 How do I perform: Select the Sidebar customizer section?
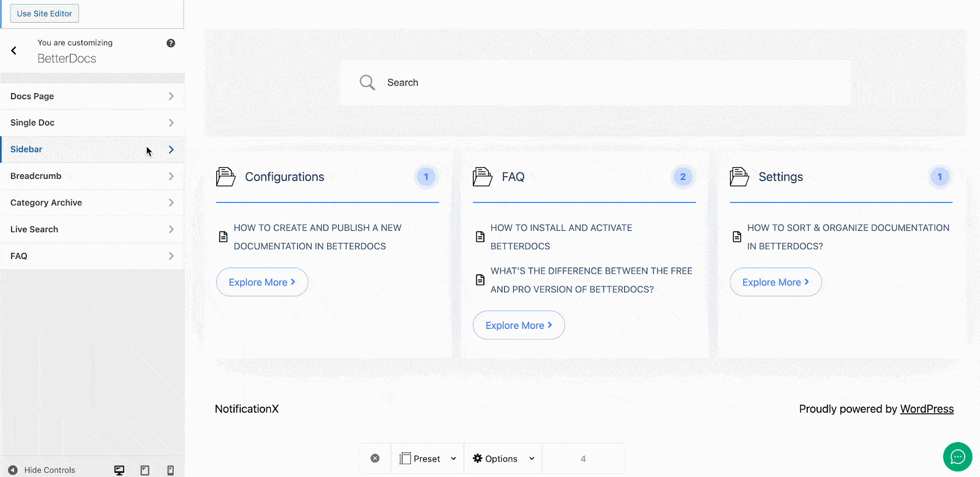[92, 149]
